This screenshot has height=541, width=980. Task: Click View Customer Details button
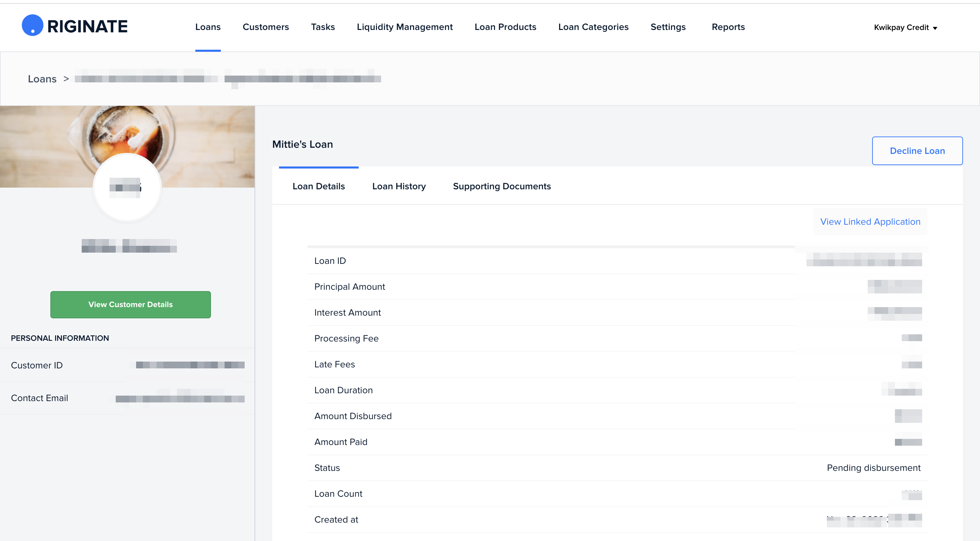130,305
